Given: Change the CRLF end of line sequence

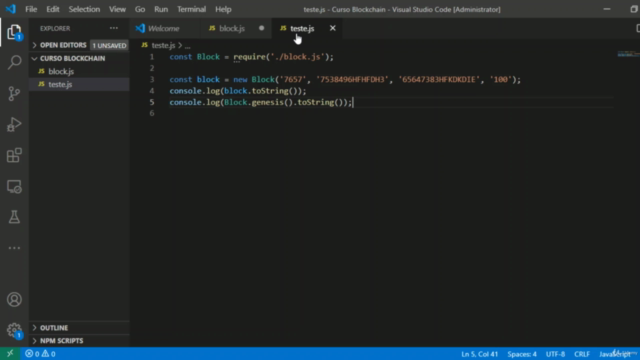Looking at the screenshot, I should (582, 354).
